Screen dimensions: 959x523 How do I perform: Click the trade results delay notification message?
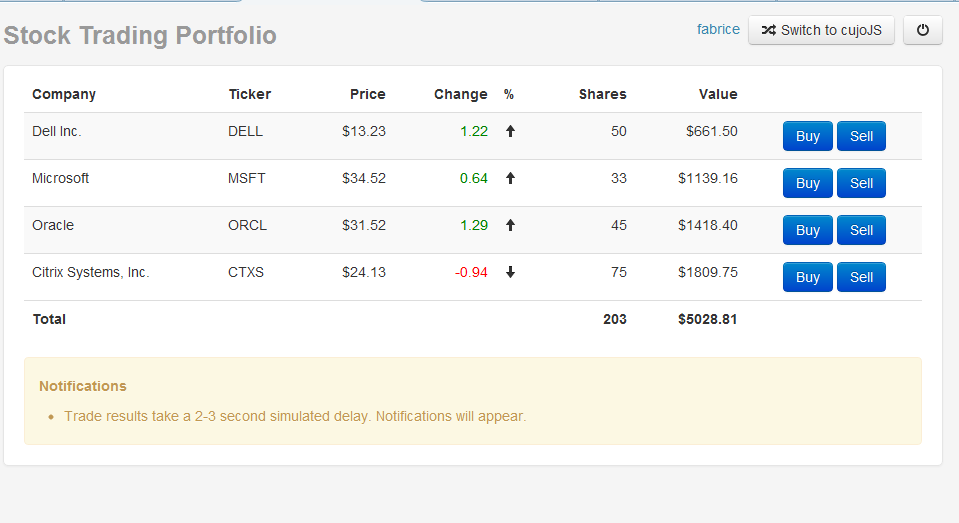pyautogui.click(x=295, y=416)
